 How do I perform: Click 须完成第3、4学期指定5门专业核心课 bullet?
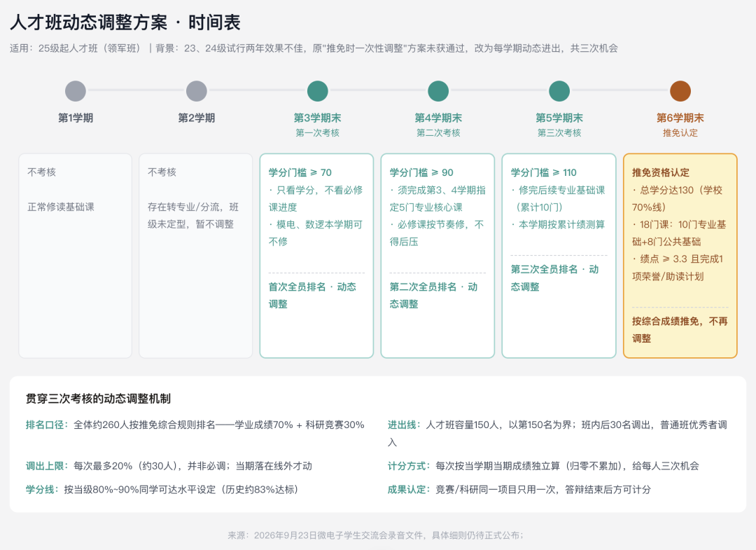[437, 198]
